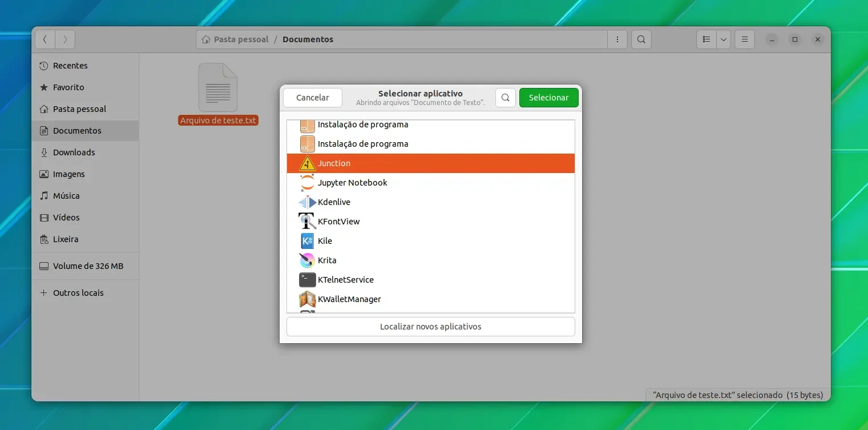Click the KTelnetService terminal icon
The width and height of the screenshot is (868, 430).
click(307, 280)
